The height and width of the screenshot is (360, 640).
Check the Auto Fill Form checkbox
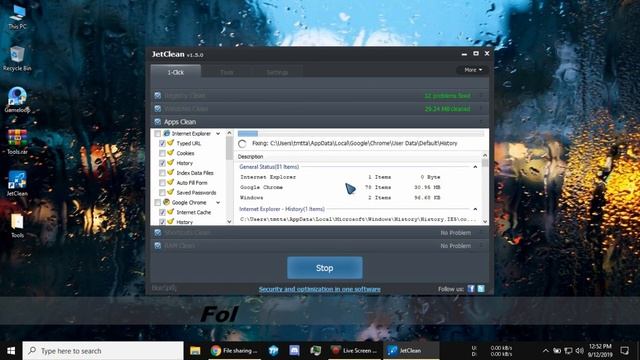coord(162,182)
